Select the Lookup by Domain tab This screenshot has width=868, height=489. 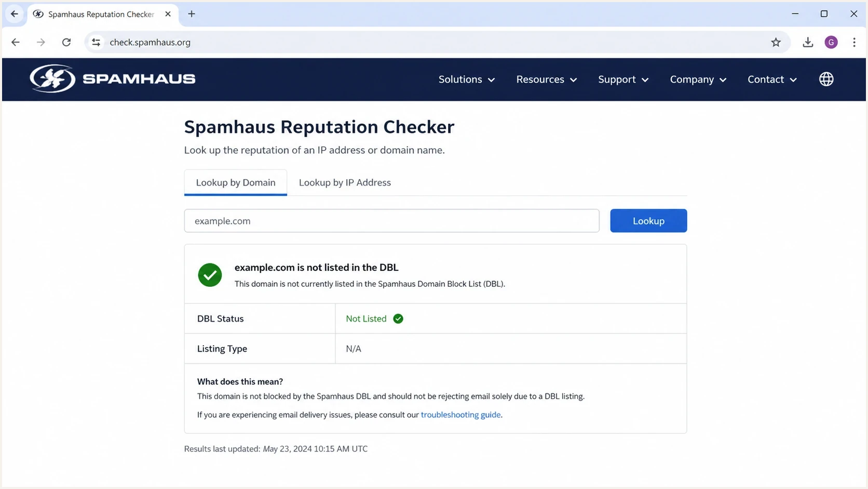pyautogui.click(x=236, y=182)
